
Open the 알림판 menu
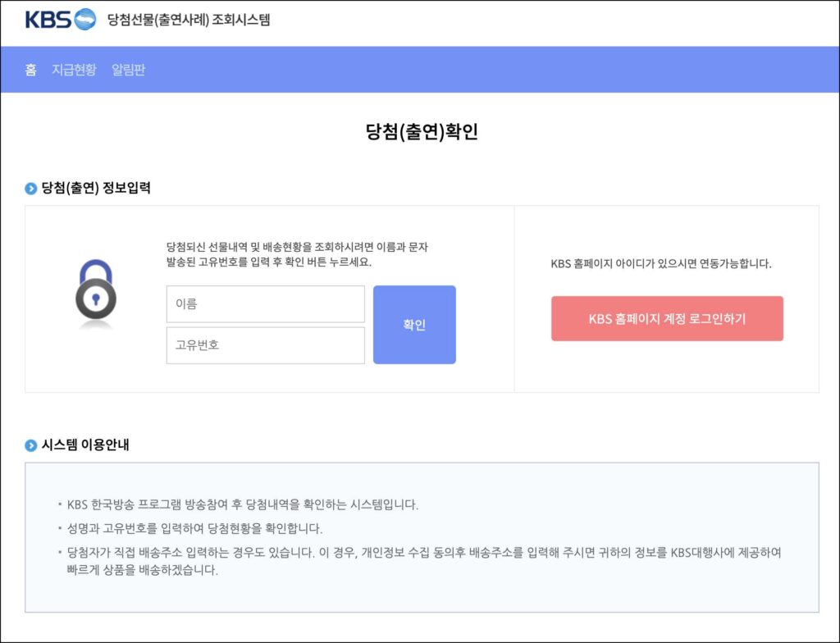coord(129,70)
